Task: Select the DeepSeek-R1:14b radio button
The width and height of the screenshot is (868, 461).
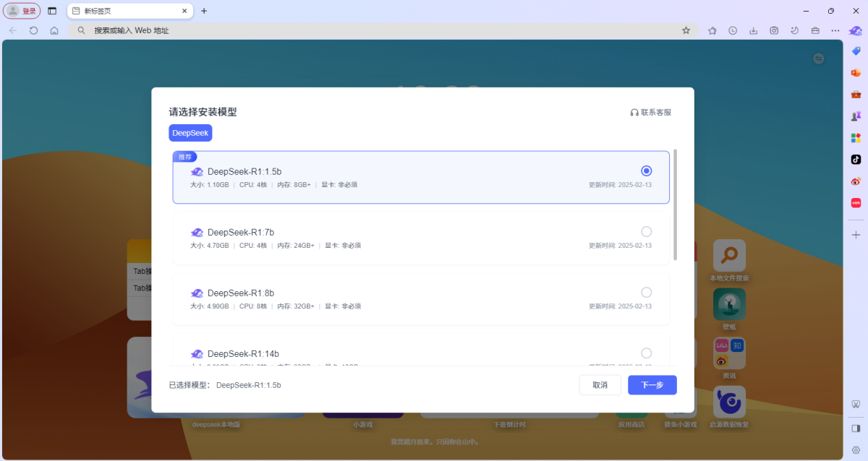Action: 646,353
